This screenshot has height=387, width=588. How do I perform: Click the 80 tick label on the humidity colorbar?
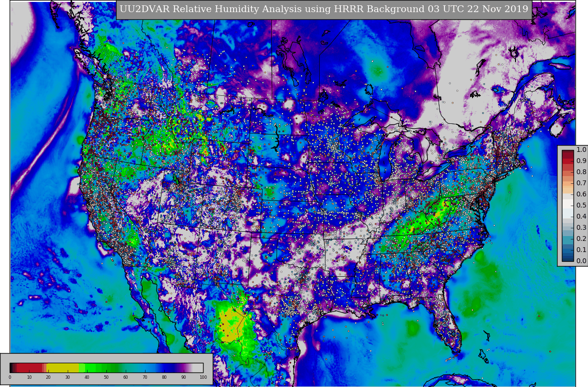click(x=164, y=377)
